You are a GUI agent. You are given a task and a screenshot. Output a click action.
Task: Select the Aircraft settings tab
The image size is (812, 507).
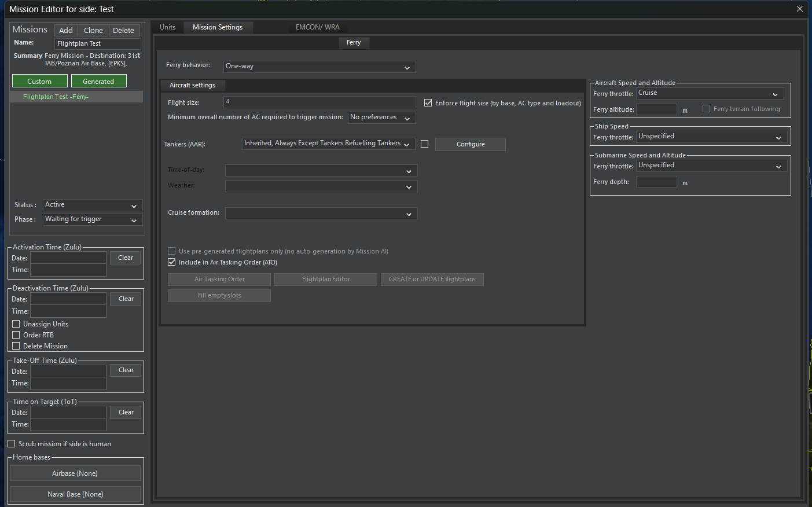tap(192, 85)
